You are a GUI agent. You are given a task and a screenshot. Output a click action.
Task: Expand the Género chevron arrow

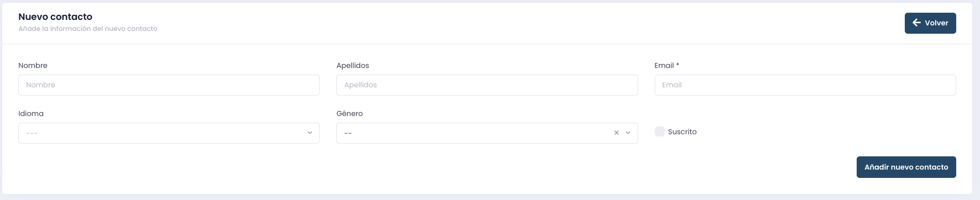628,133
